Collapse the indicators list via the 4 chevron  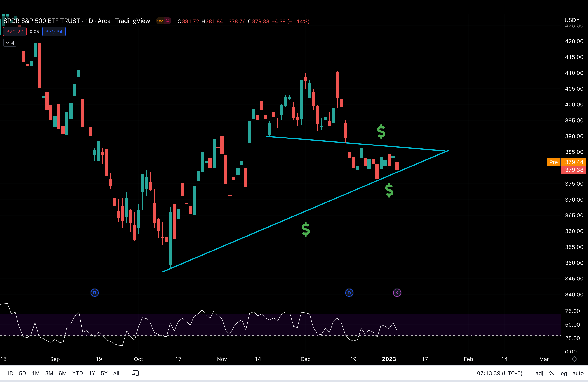click(x=10, y=42)
